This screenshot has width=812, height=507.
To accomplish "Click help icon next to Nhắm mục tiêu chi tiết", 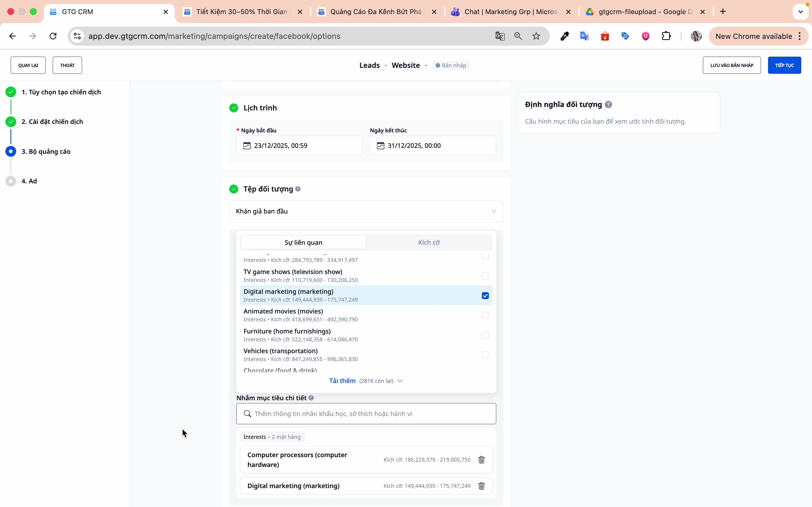I will (x=311, y=398).
